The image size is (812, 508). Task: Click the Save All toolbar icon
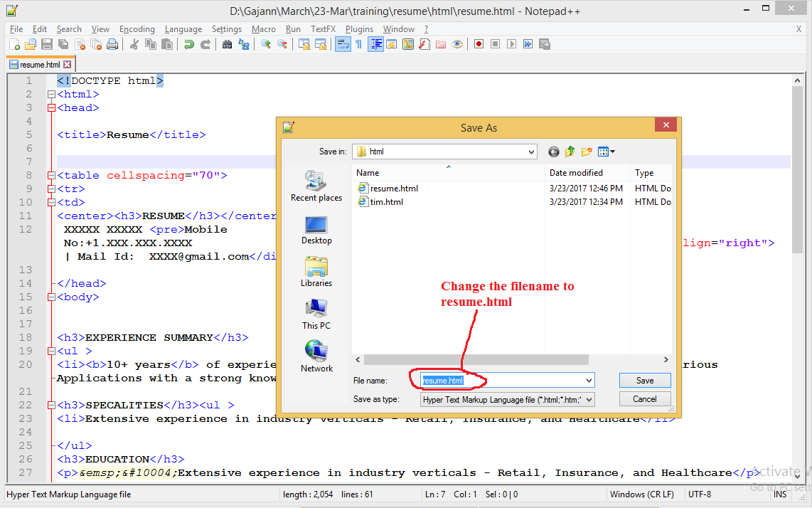coord(63,45)
